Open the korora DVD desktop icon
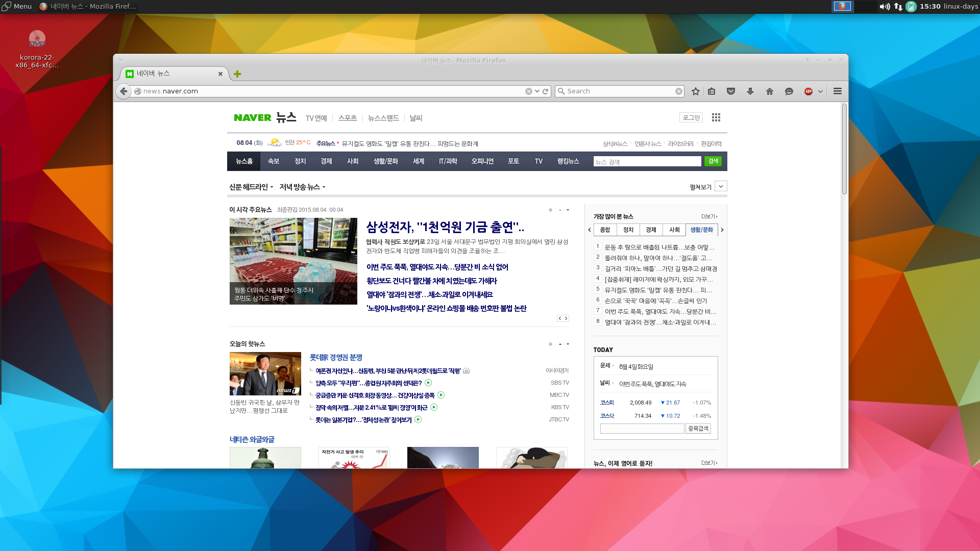Image resolution: width=980 pixels, height=551 pixels. point(37,49)
